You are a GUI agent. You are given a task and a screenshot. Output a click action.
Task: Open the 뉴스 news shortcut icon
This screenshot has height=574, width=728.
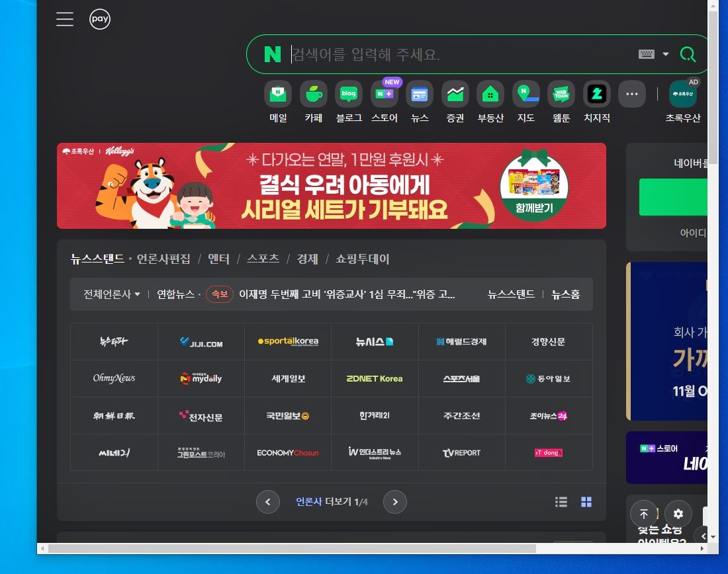(x=420, y=94)
